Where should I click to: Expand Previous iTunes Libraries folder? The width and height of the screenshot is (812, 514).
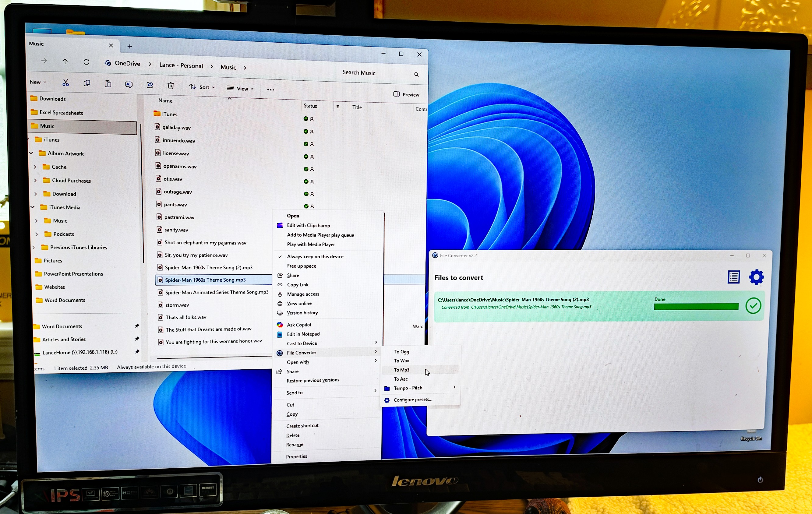tap(34, 247)
